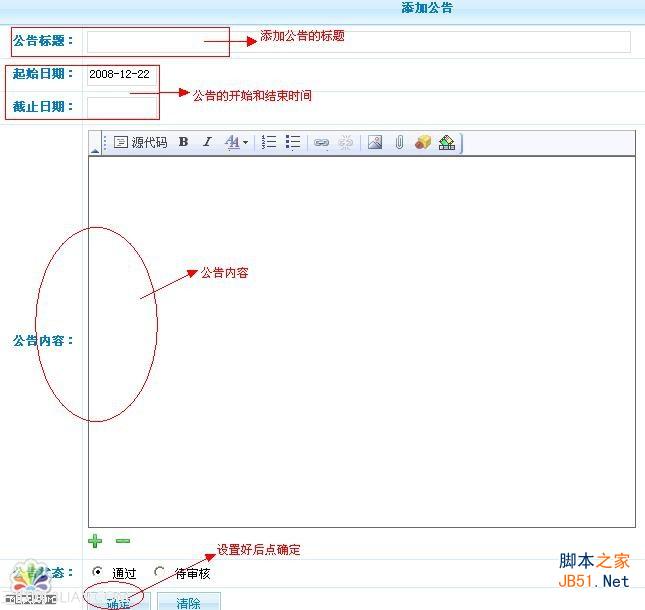645x610 pixels.
Task: Insert a hyperlink with the chain icon
Action: [322, 143]
